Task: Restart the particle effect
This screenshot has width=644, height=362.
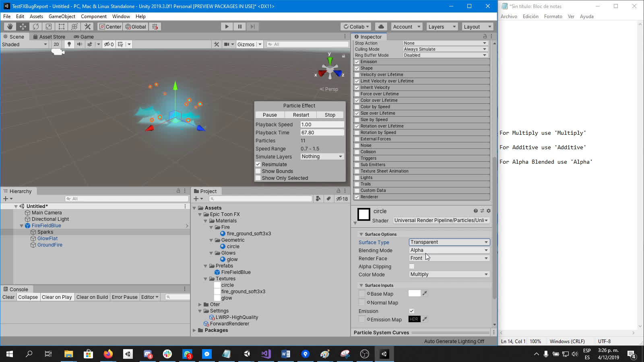Action: click(301, 115)
